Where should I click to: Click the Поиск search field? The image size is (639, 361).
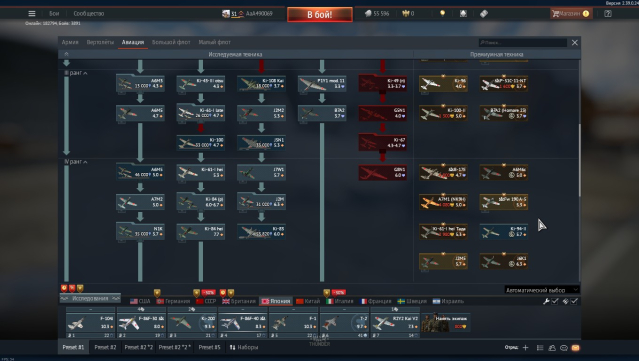[x=522, y=42]
